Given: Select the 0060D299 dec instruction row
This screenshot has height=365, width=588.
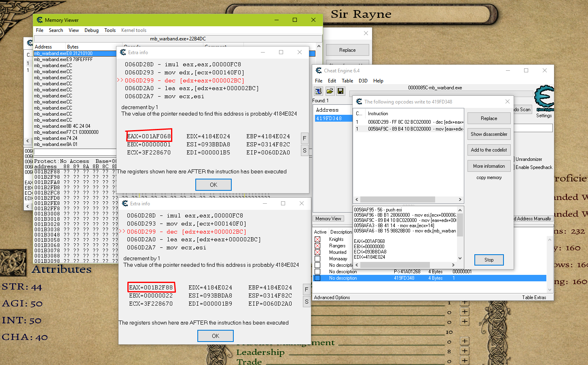Looking at the screenshot, I should tap(409, 122).
